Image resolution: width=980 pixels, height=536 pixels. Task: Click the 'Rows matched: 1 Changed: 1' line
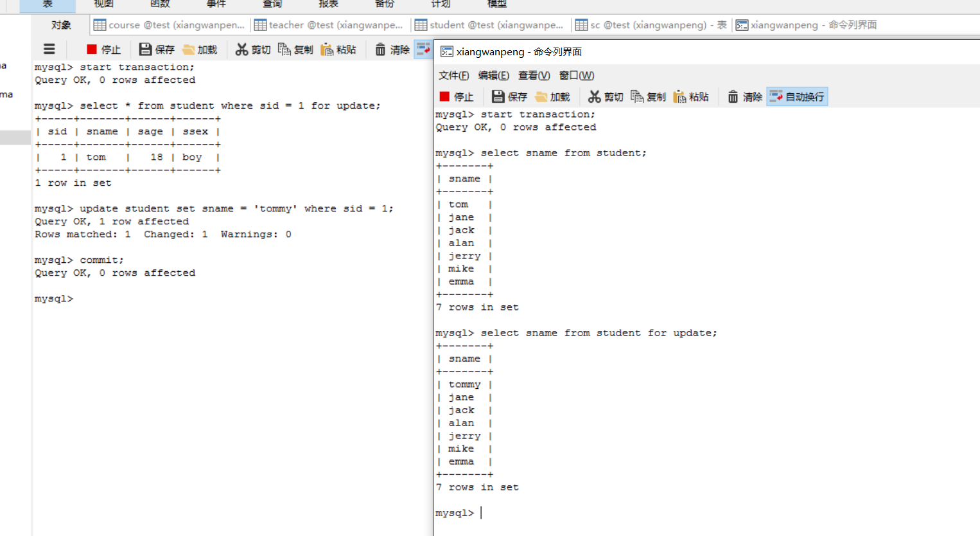click(163, 234)
